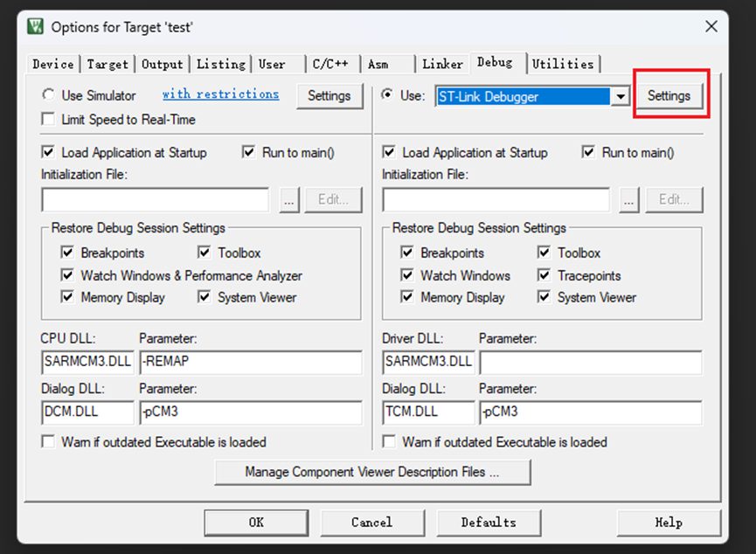Click the "Options for Target 'test'" title text
This screenshot has height=554, width=756.
(x=122, y=27)
